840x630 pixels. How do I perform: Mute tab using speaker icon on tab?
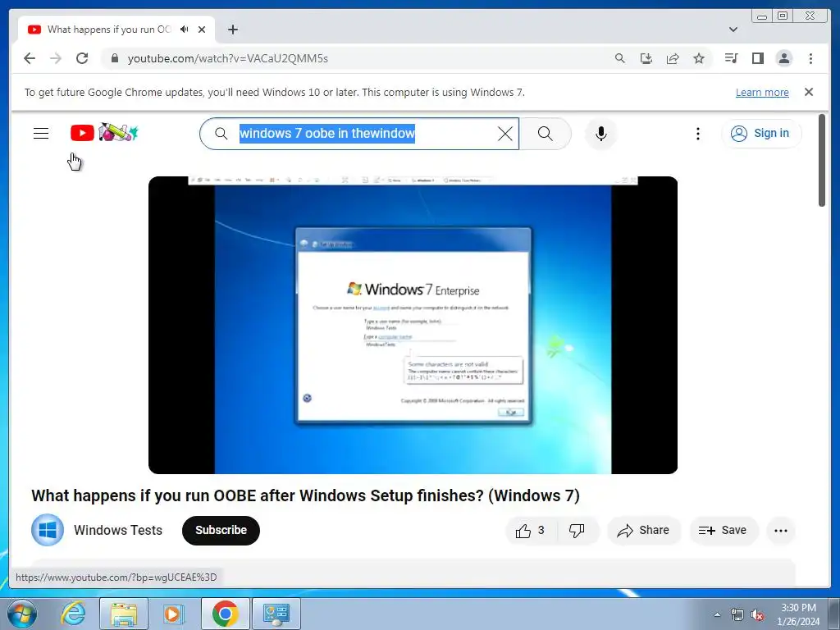coord(185,30)
